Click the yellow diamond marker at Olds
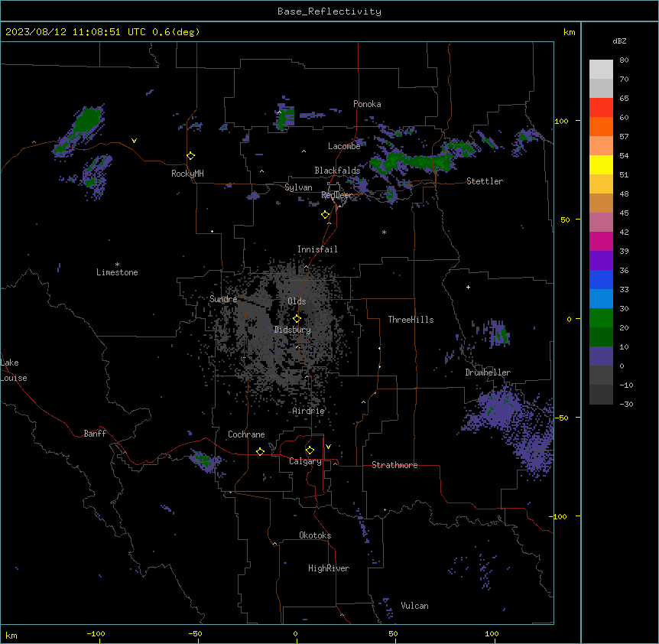Viewport: 659px width, 644px height. tap(297, 319)
